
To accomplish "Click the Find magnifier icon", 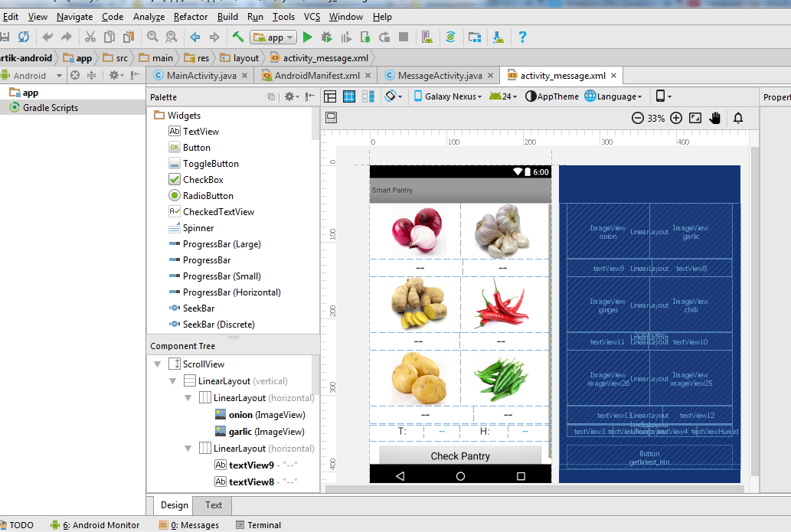I will 152,37.
